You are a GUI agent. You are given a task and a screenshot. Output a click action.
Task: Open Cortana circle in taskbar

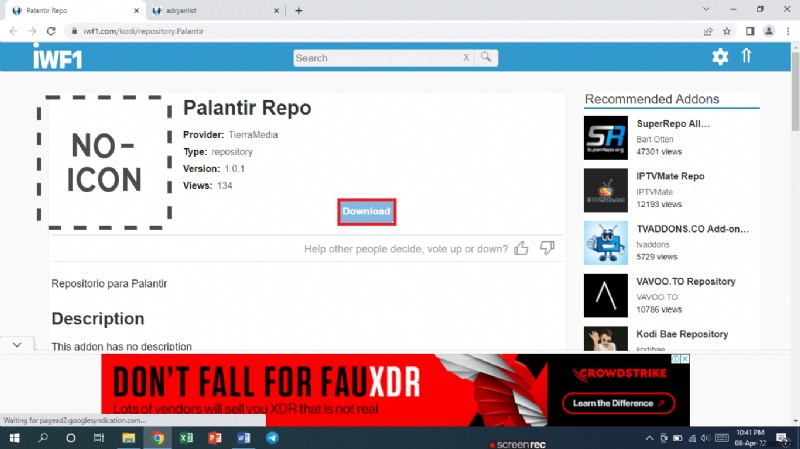[71, 438]
